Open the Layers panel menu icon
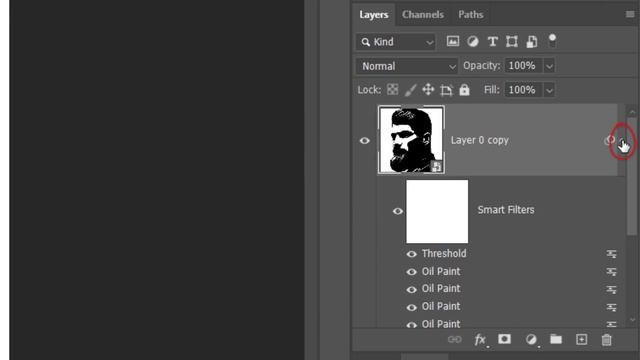The width and height of the screenshot is (640, 360). click(x=630, y=14)
